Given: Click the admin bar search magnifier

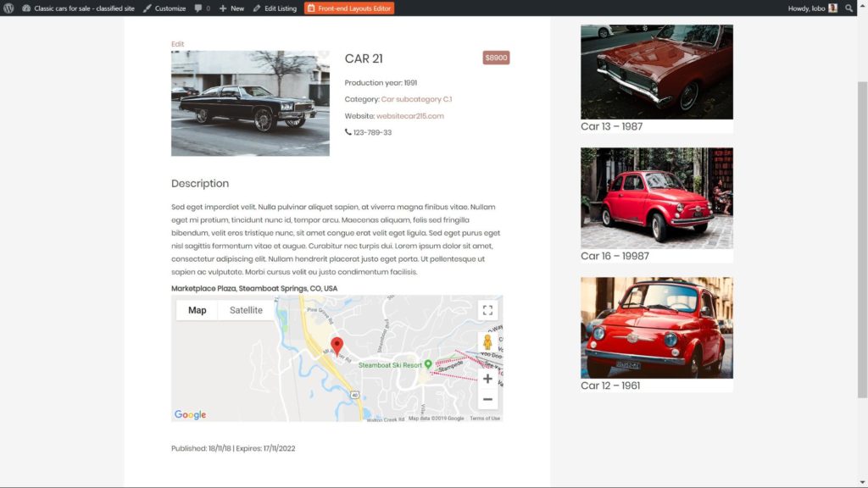Looking at the screenshot, I should (849, 8).
